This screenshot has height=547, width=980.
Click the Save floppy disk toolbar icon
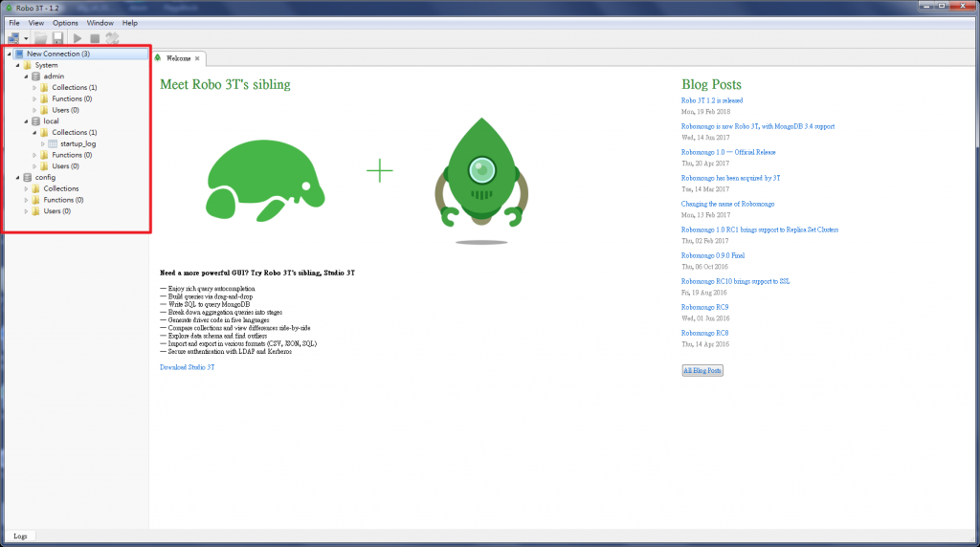tap(57, 38)
